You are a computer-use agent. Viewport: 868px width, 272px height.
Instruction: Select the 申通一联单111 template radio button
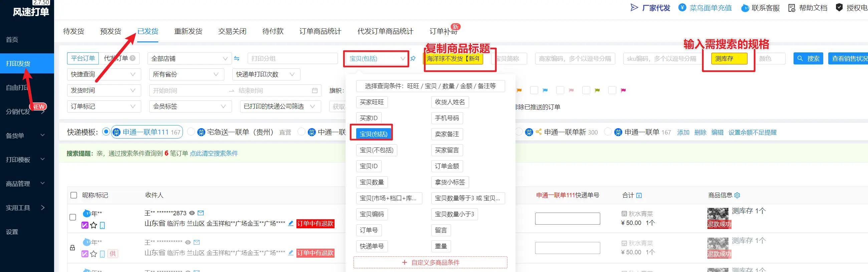106,131
